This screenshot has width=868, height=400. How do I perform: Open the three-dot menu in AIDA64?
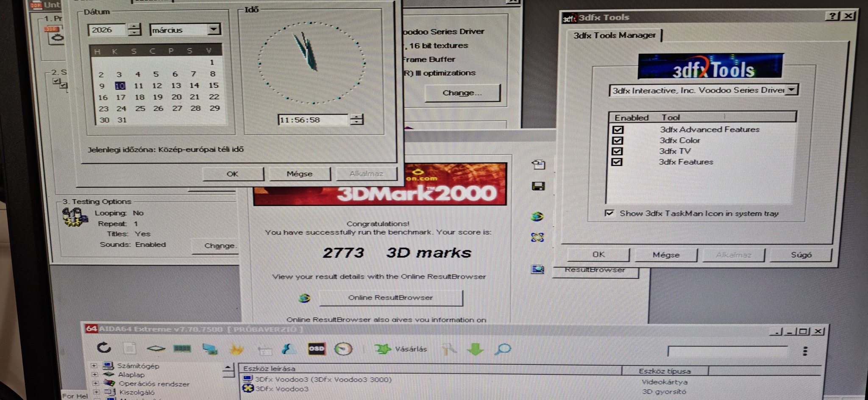pos(805,351)
